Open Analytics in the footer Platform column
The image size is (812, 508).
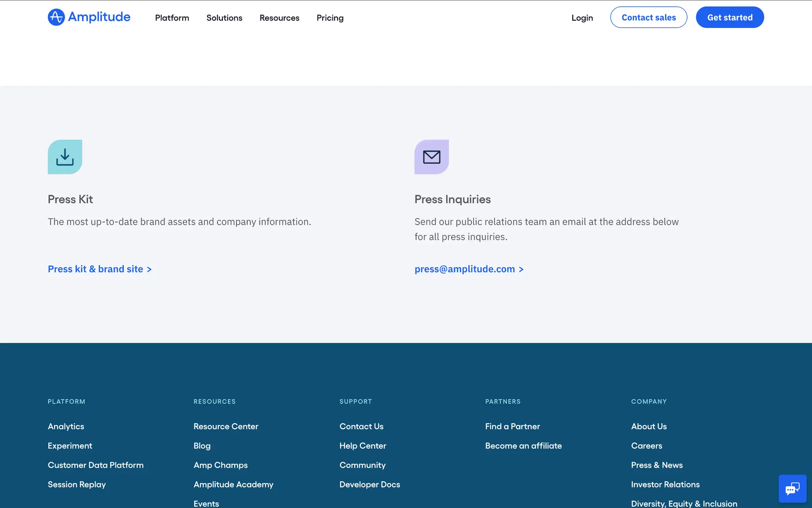click(x=66, y=426)
